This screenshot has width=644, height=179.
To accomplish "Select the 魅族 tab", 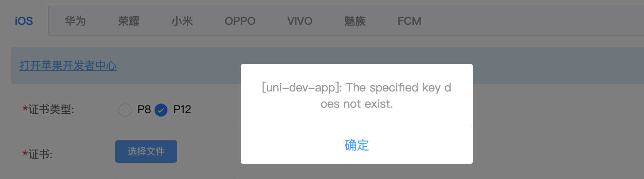I will tap(355, 21).
